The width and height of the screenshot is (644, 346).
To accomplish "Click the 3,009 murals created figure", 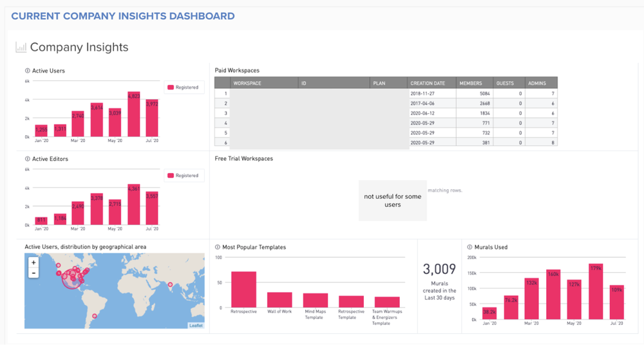I will coord(439,269).
